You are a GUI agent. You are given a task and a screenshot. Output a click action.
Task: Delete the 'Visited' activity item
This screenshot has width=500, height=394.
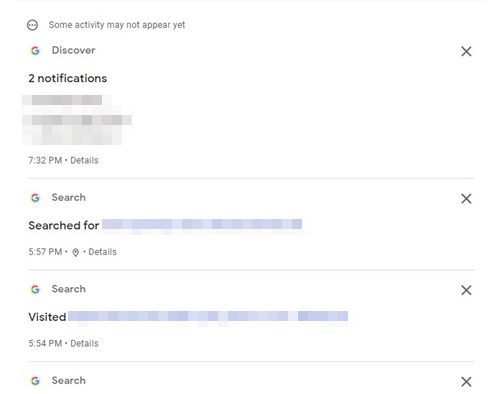coord(466,290)
